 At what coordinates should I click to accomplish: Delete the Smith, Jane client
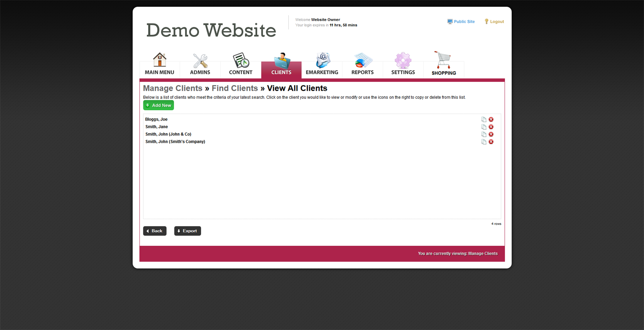pyautogui.click(x=491, y=127)
